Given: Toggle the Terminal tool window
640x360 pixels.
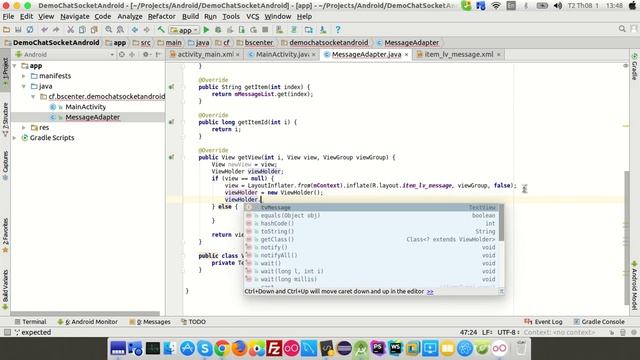Looking at the screenshot, I should tap(30, 322).
